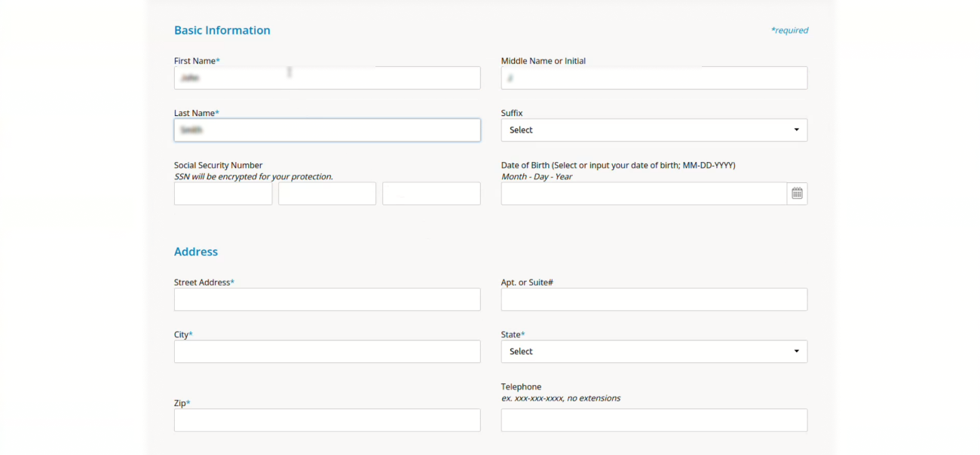Select the Last Name text box
980x455 pixels.
pos(327,130)
